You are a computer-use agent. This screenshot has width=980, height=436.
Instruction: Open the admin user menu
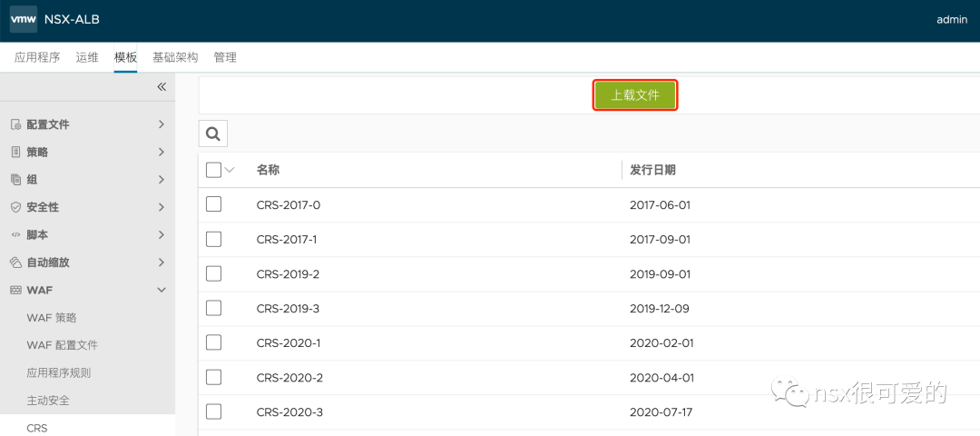pos(951,19)
